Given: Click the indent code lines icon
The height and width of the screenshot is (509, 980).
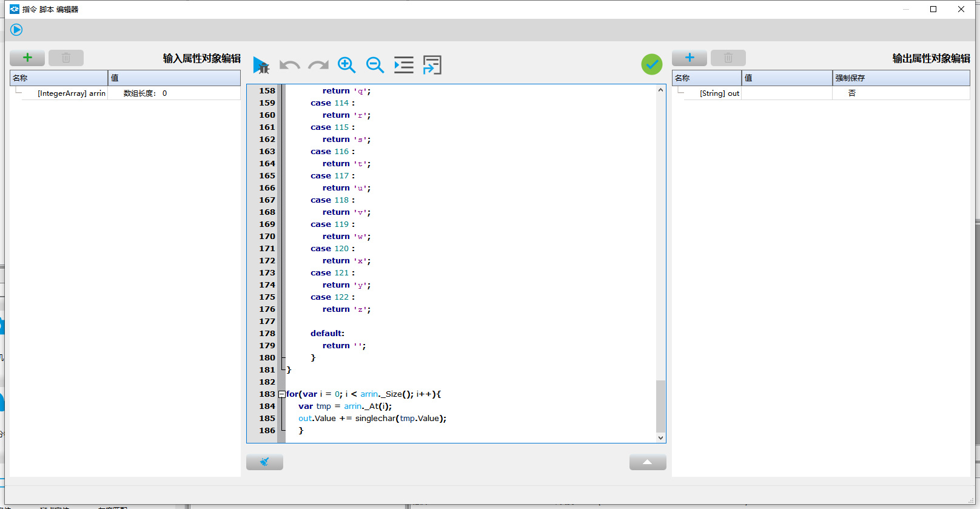Looking at the screenshot, I should point(403,65).
